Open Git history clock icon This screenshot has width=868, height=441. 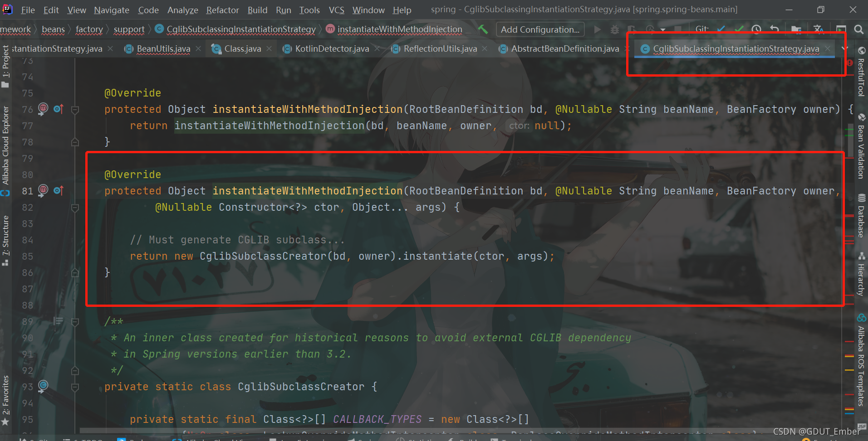[756, 29]
